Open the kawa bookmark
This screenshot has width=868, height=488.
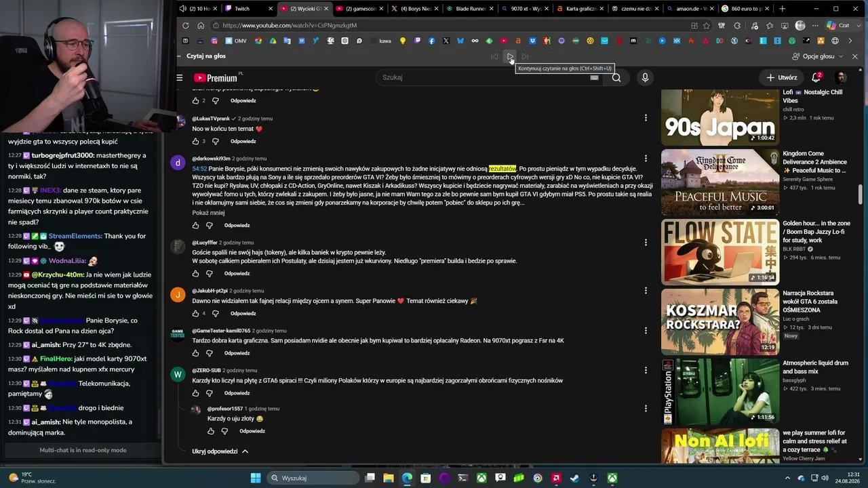tap(380, 41)
